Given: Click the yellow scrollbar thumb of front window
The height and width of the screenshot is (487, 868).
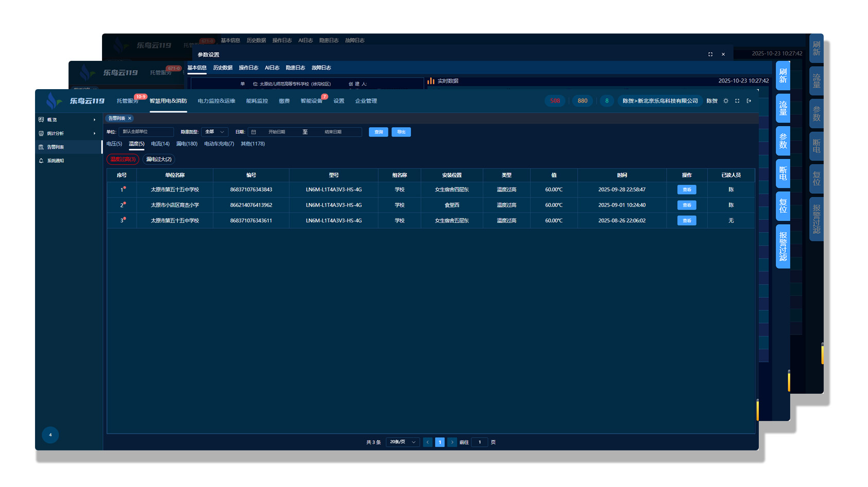Looking at the screenshot, I should tap(757, 410).
